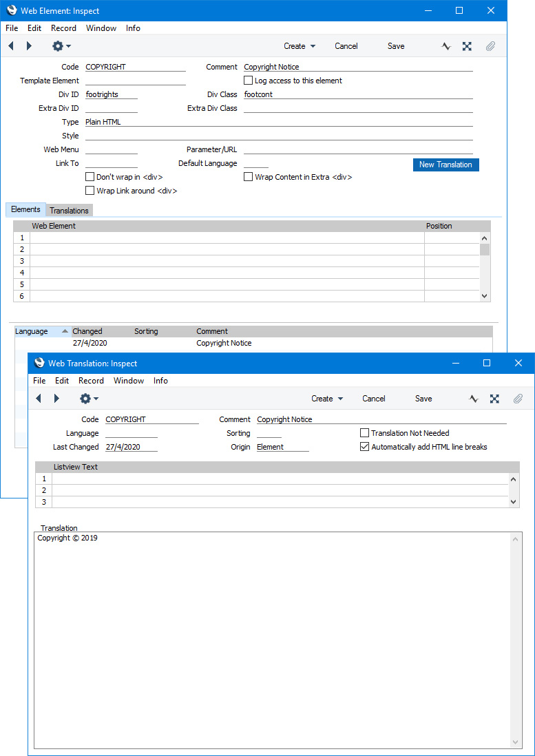Click the link manager icon in Web Element window
This screenshot has height=756, width=535.
click(467, 46)
